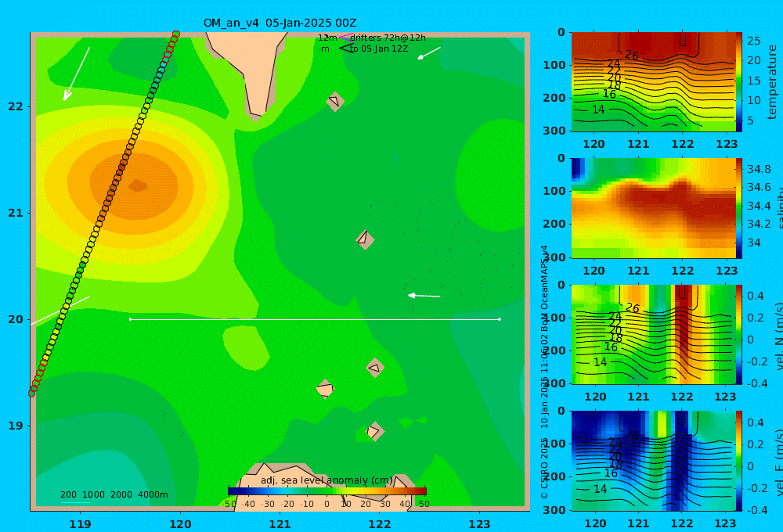
Task: Click latitude label 22 on the main map axis
Action: point(16,106)
